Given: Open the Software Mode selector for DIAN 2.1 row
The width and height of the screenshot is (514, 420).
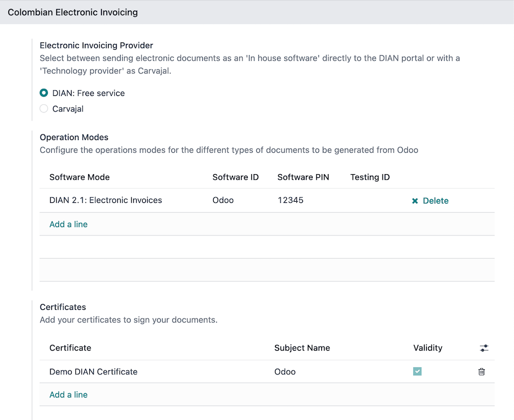Looking at the screenshot, I should [105, 200].
